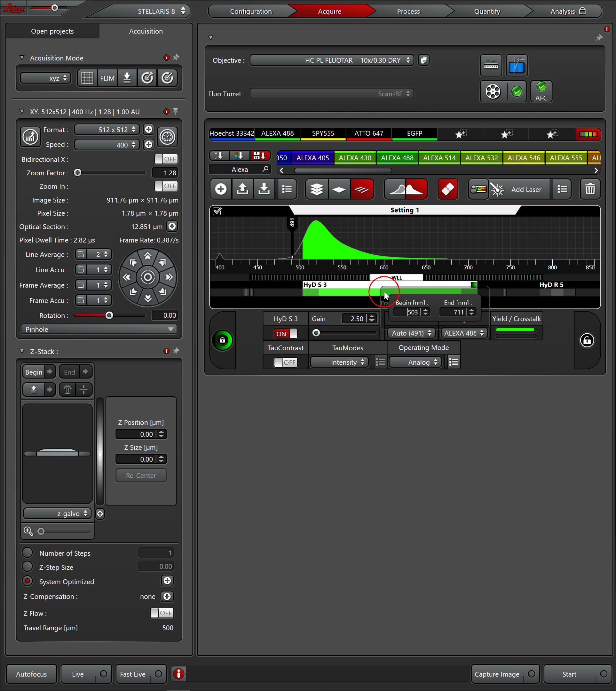
Task: Click the Autofocus button
Action: coord(31,674)
